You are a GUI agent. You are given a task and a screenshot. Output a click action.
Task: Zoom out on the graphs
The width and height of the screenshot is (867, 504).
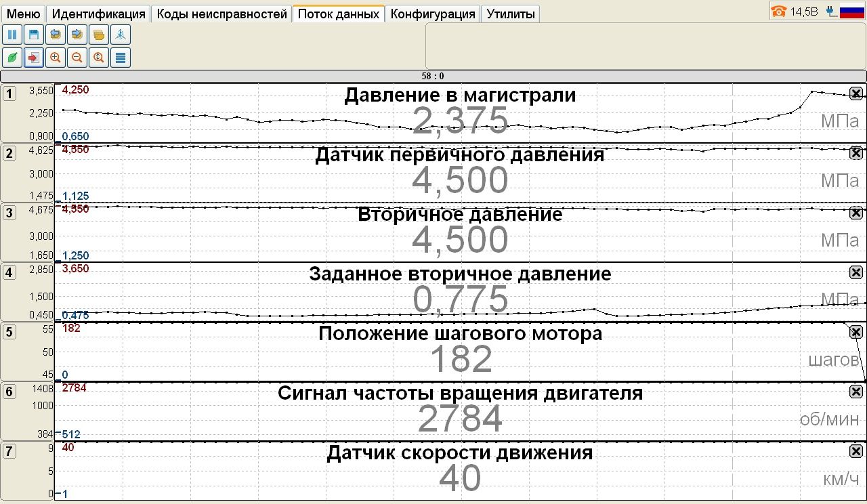point(77,58)
